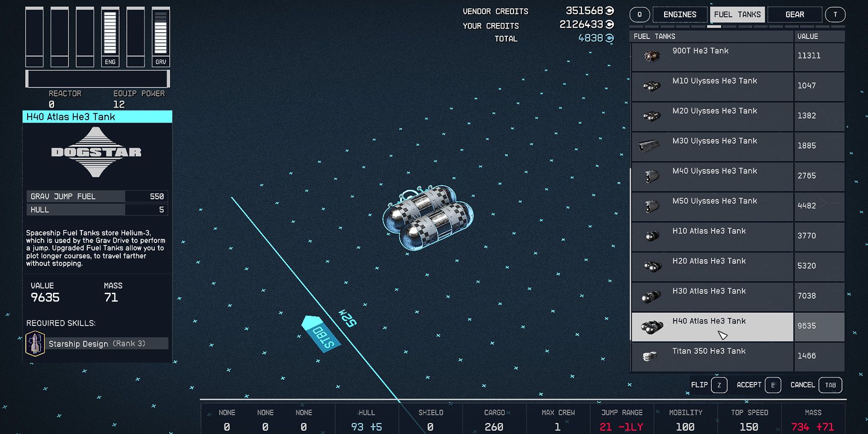Click the Fuel Tanks list header
Viewport: 868px width, 434px height.
pos(712,36)
